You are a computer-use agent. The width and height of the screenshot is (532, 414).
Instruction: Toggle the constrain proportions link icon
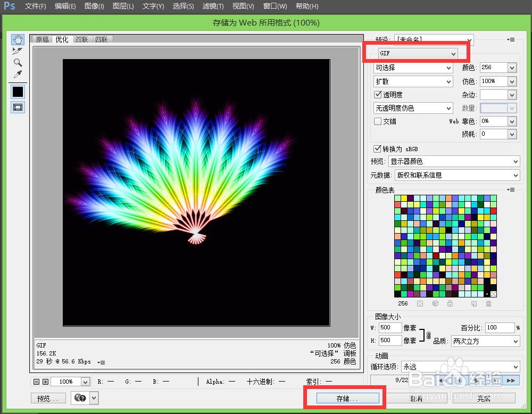[428, 335]
